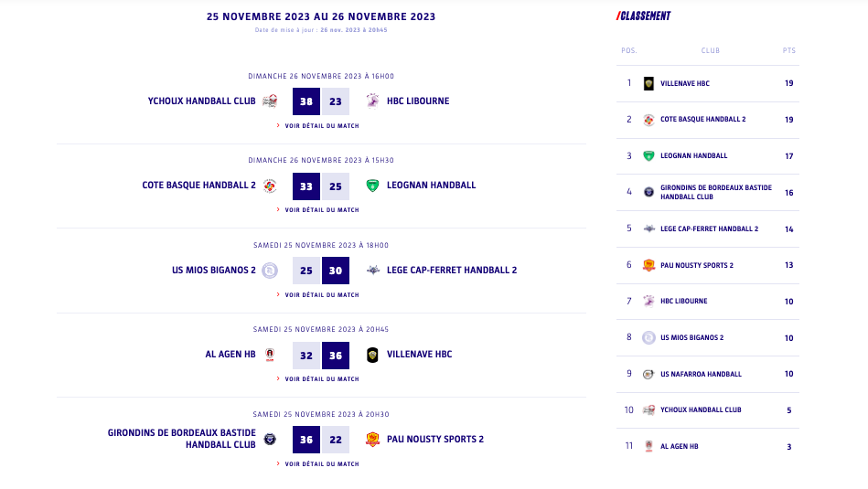
Task: Click Lege Cap-Ferret logo beside score 30
Action: (372, 271)
